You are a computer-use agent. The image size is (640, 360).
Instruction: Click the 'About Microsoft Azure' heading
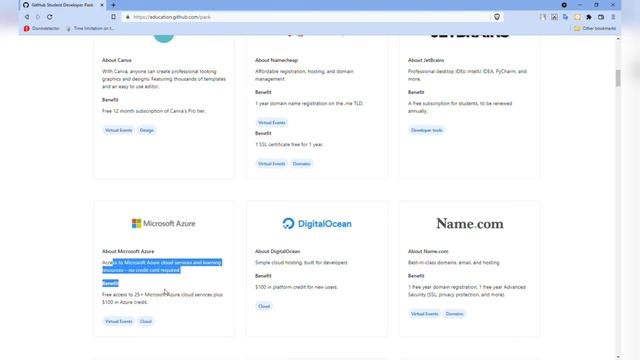128,251
